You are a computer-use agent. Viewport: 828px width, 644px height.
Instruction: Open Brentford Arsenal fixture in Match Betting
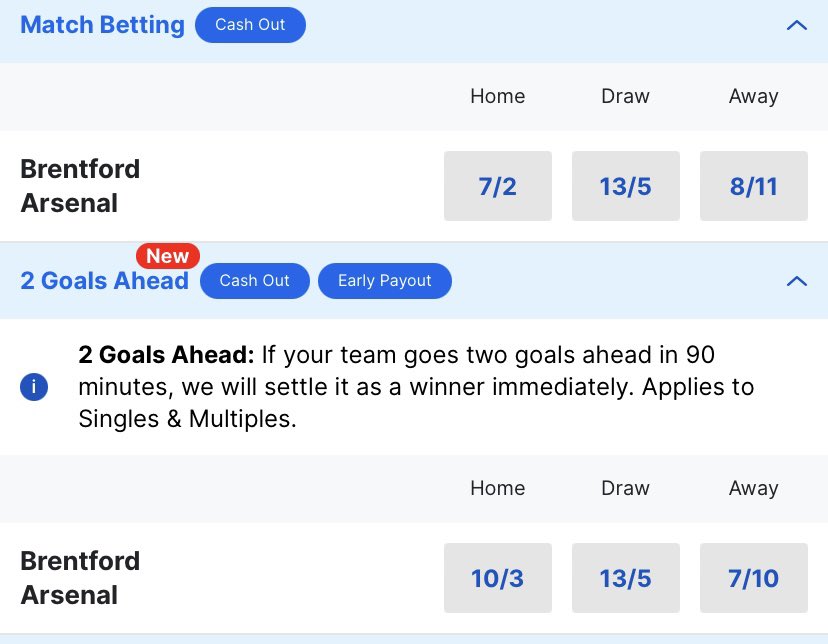(x=80, y=186)
